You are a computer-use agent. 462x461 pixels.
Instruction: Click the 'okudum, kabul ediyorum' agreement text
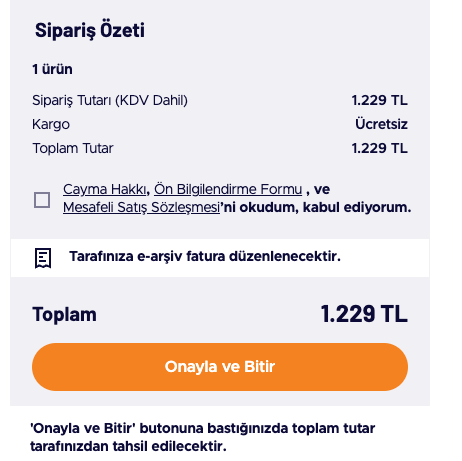pyautogui.click(x=325, y=207)
